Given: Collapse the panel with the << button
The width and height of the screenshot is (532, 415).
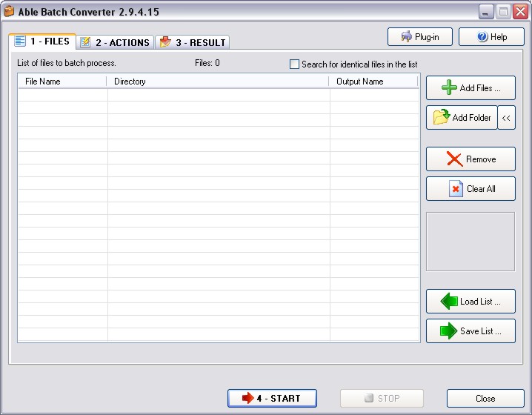Looking at the screenshot, I should [506, 117].
